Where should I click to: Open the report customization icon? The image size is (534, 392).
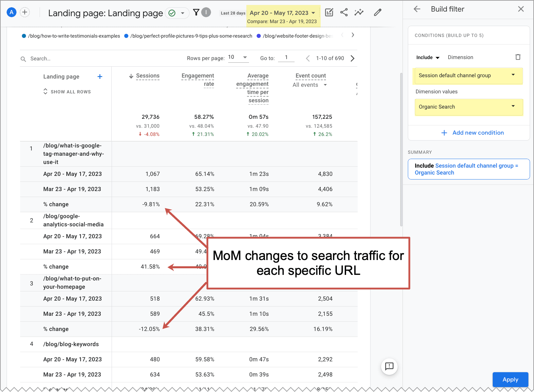pos(329,12)
